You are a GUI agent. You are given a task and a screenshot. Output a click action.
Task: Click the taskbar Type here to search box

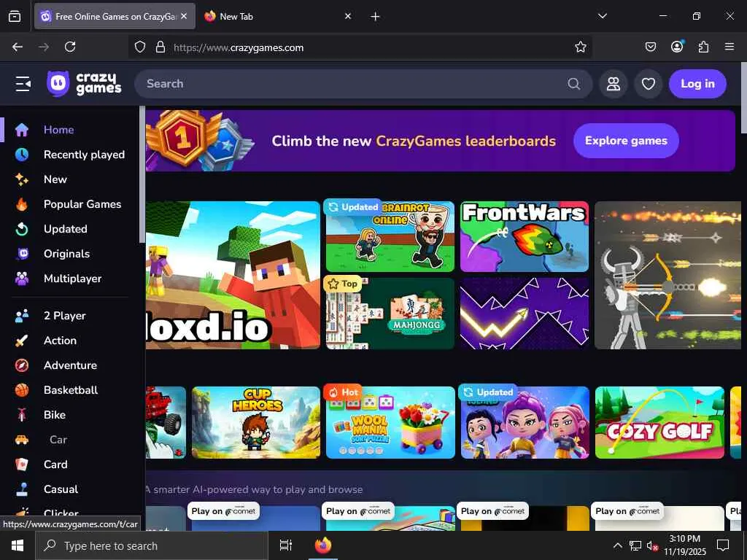coord(152,545)
